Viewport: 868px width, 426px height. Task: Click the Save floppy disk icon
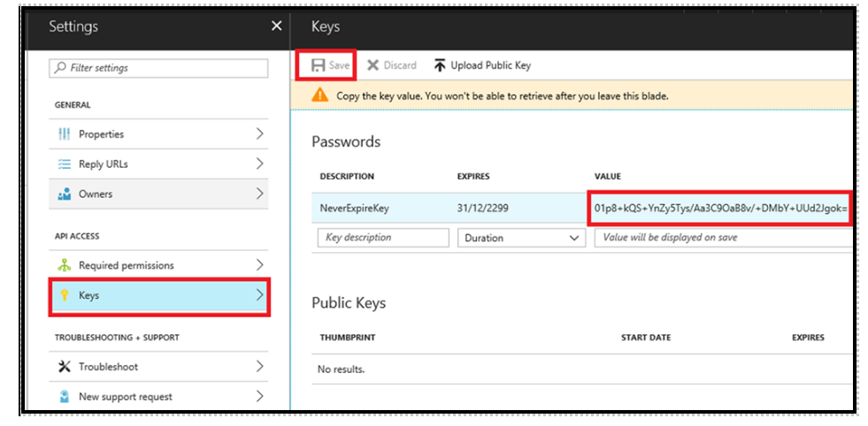pyautogui.click(x=318, y=65)
